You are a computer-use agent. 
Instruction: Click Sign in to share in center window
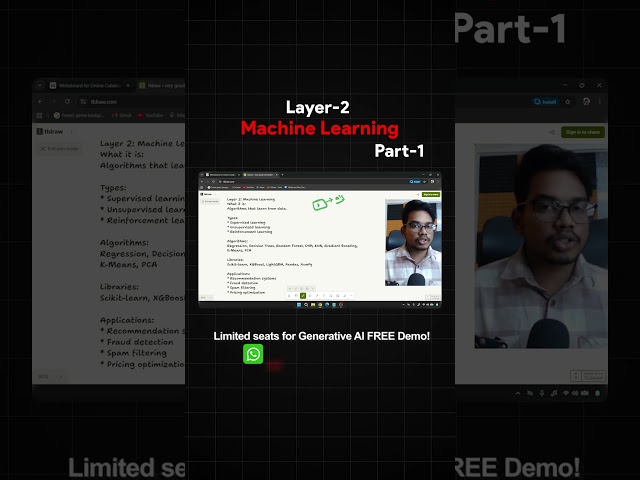point(431,194)
